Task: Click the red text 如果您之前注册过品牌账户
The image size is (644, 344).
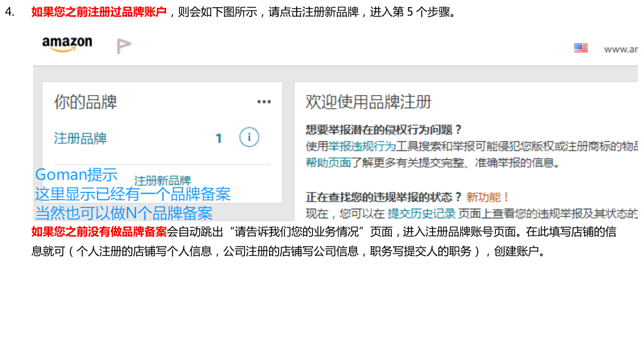Action: (x=99, y=12)
